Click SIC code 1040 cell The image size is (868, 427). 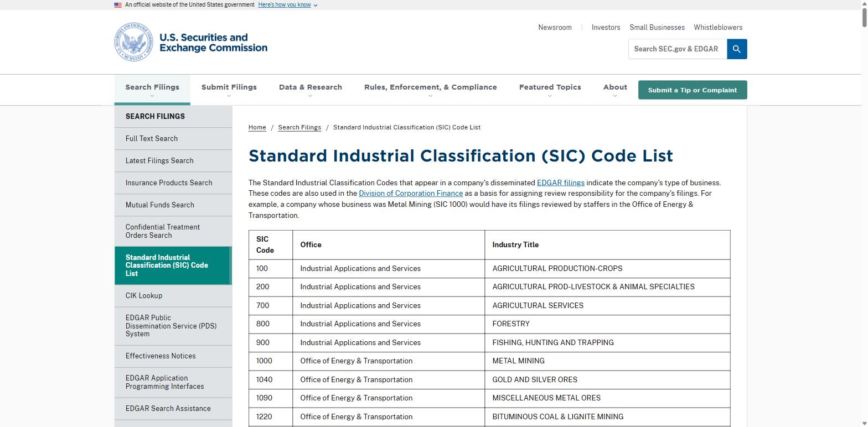pos(271,380)
